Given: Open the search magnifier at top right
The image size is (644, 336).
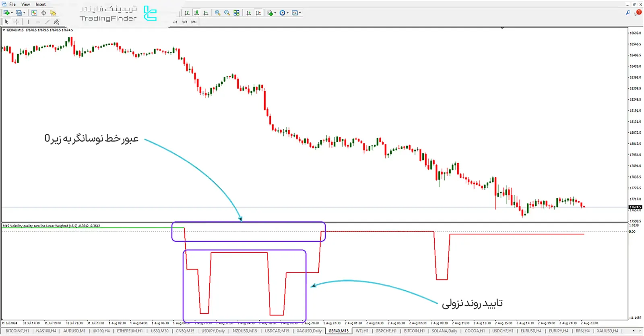Looking at the screenshot, I should pyautogui.click(x=628, y=13).
